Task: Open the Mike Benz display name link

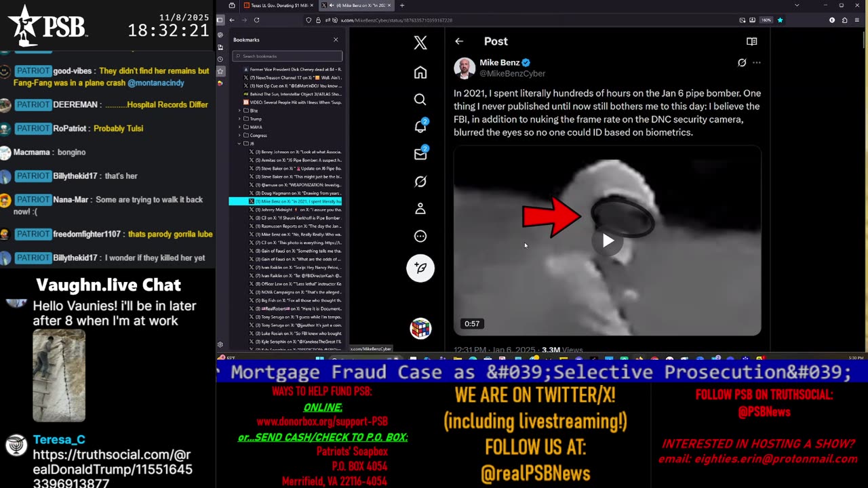Action: tap(500, 62)
